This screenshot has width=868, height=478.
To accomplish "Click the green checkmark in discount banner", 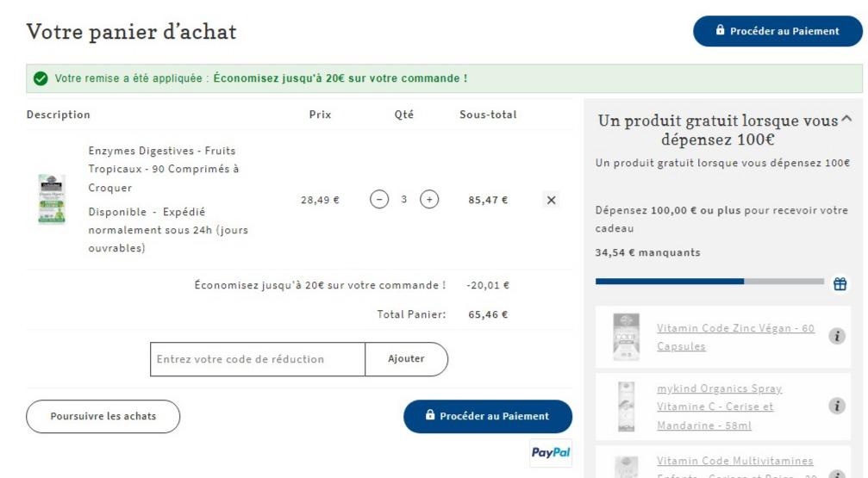I will [x=41, y=78].
